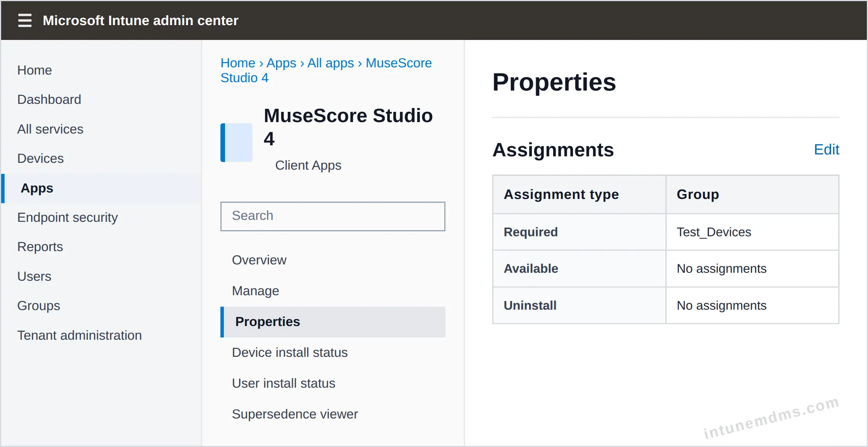Go to Home in left navigation

pos(35,70)
